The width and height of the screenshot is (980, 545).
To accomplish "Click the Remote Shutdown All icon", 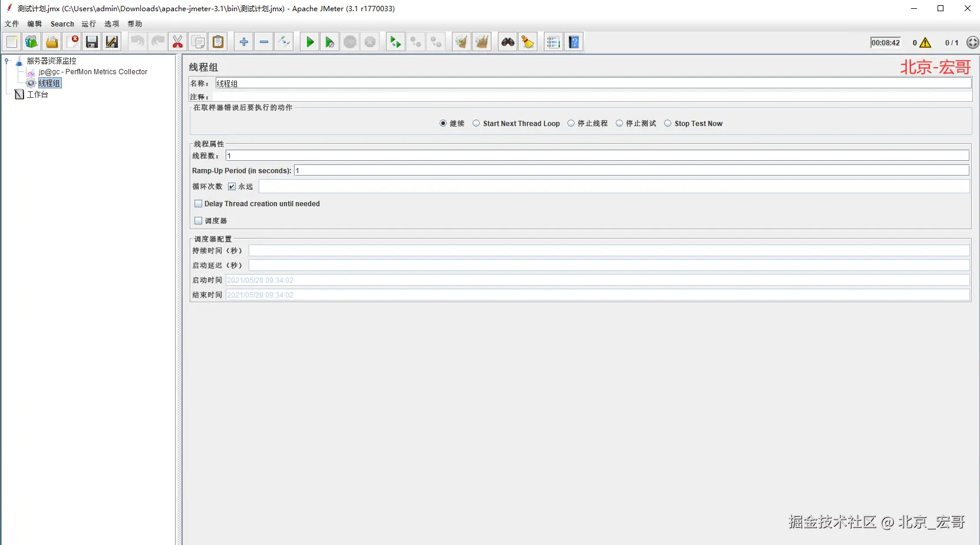I will click(x=436, y=42).
